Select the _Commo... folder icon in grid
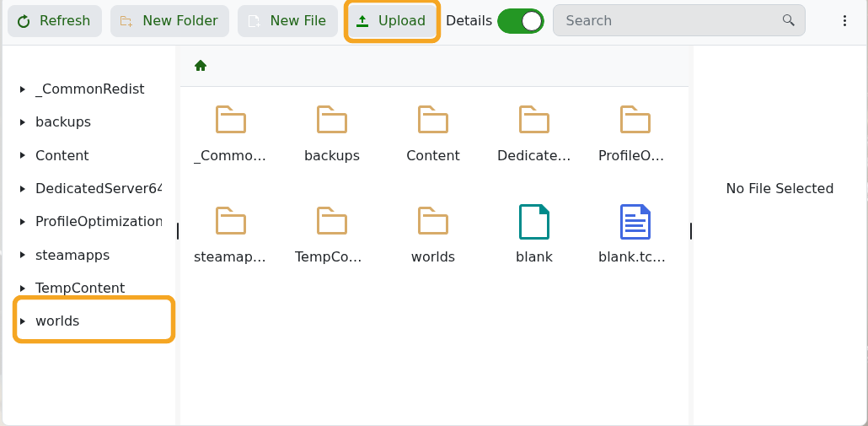868x426 pixels. tap(230, 120)
